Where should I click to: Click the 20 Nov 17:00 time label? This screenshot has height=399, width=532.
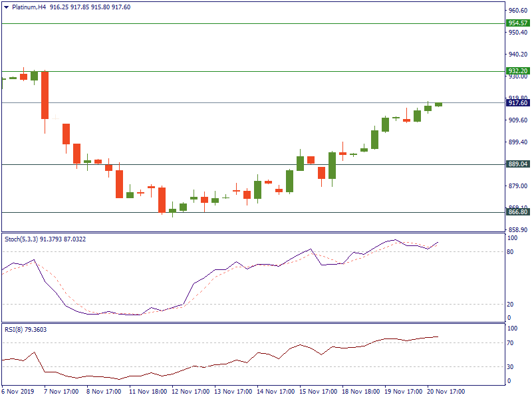[446, 391]
